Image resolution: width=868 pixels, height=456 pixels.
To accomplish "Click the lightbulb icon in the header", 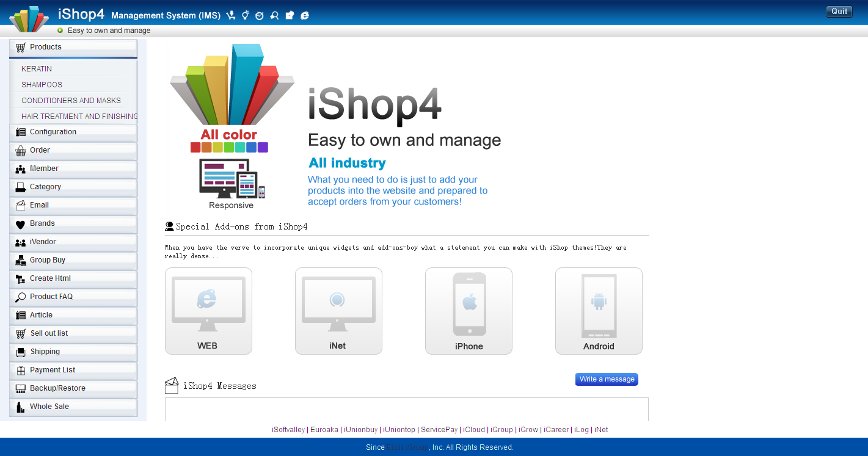I will click(245, 15).
